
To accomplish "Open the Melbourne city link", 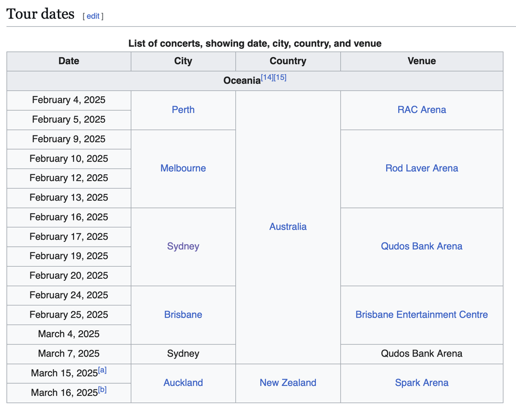I will point(183,168).
